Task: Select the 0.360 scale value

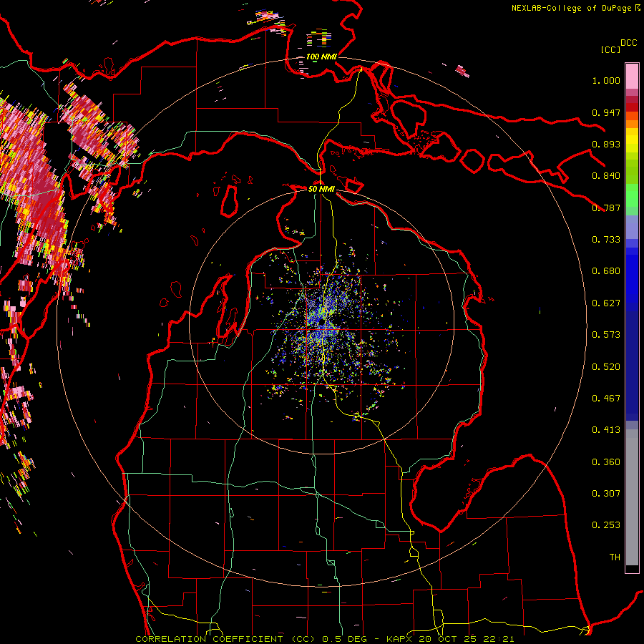Action: point(606,462)
